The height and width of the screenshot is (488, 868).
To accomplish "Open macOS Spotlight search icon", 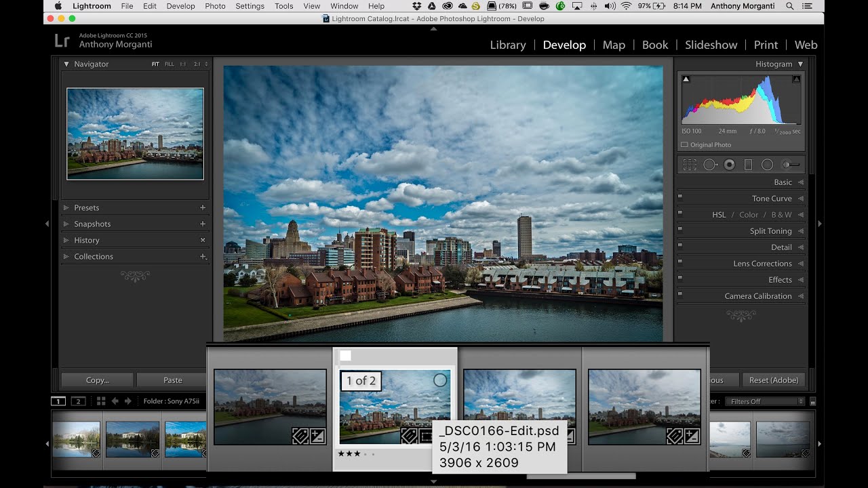I will [789, 6].
